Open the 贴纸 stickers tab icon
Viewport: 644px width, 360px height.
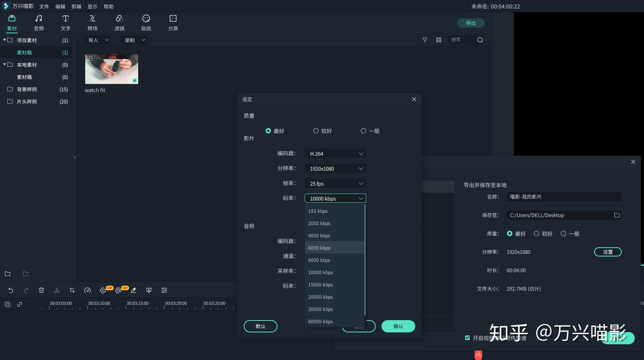coord(146,19)
